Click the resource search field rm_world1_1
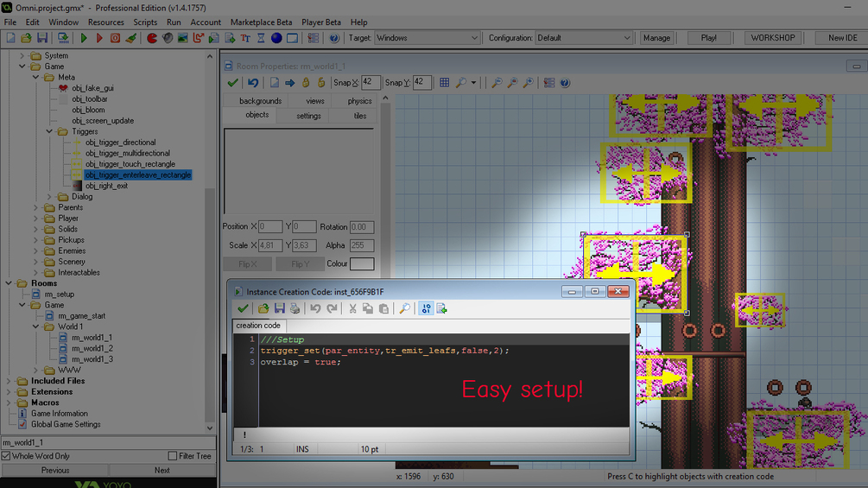868x488 pixels. (x=109, y=442)
